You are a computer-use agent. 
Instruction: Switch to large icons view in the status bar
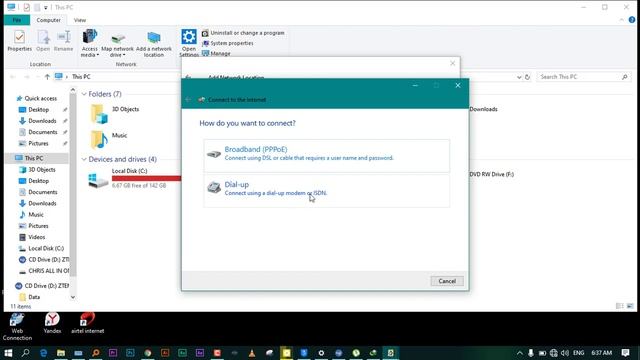tap(630, 306)
